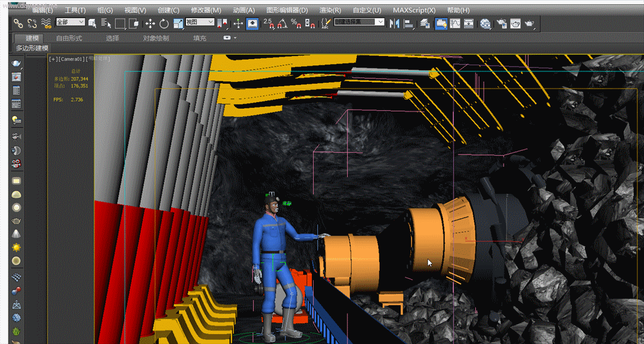Click the Align tool icon
The width and height of the screenshot is (644, 344).
[x=408, y=23]
